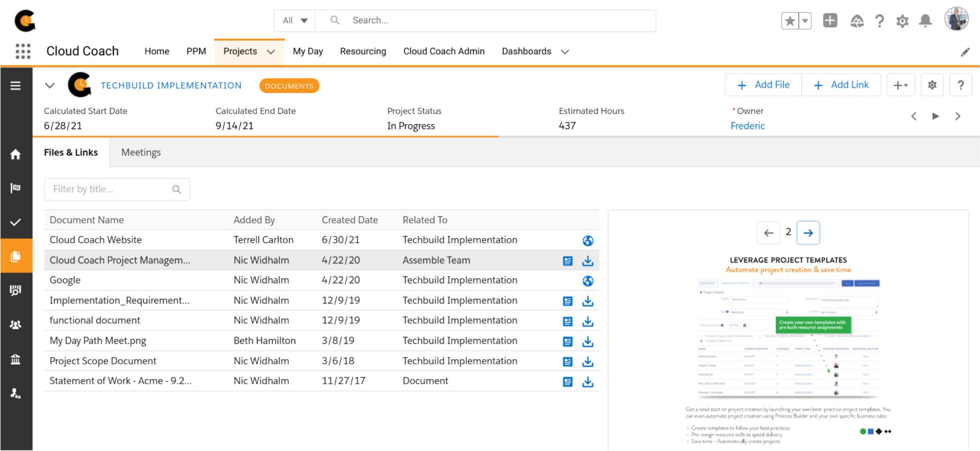Open the bottom person settings sidebar icon

[16, 394]
